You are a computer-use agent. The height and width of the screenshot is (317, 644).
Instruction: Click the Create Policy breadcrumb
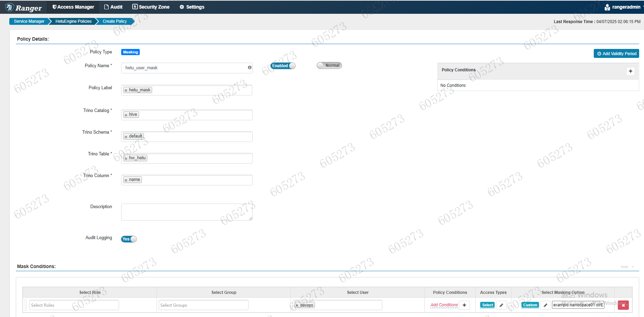(x=115, y=21)
